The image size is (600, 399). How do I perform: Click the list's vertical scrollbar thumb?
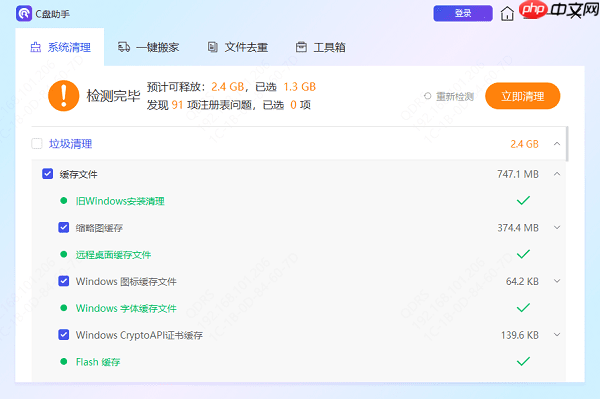click(567, 144)
